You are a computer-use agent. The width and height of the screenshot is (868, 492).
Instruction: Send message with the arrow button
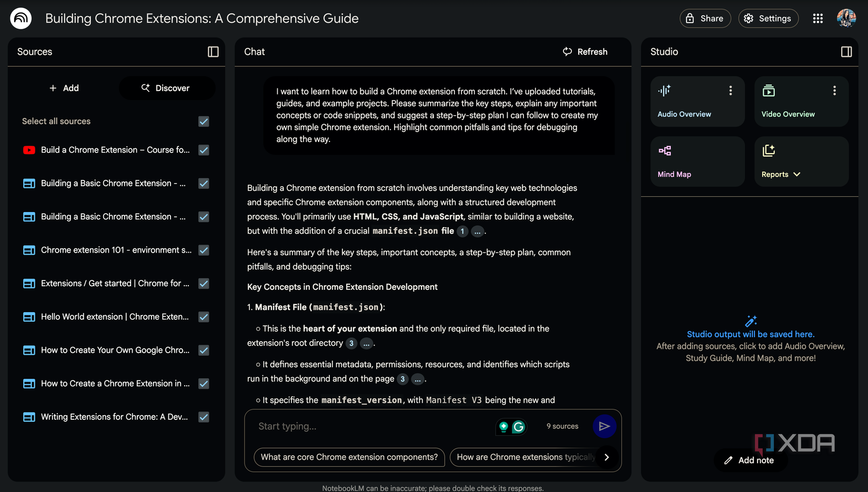(604, 426)
